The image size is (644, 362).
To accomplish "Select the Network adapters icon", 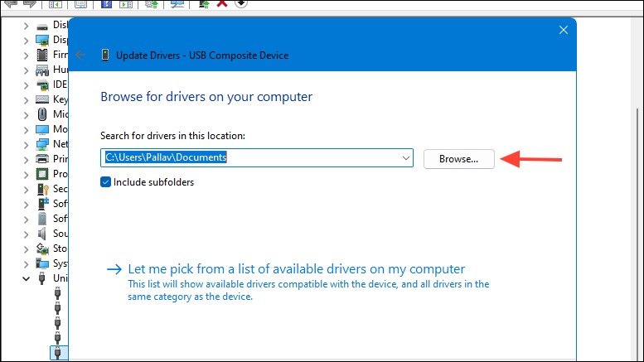I will click(42, 144).
